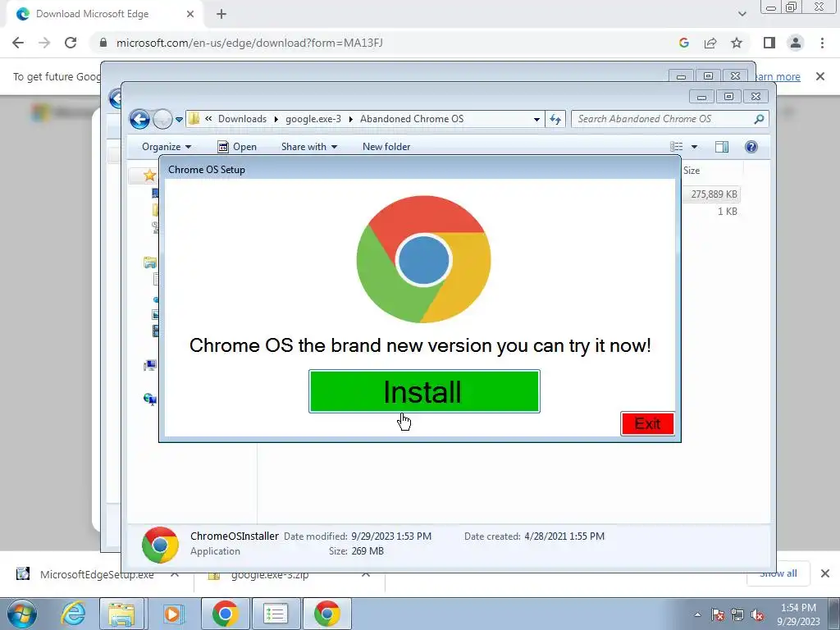Click Action Center flag tray icon

[718, 614]
